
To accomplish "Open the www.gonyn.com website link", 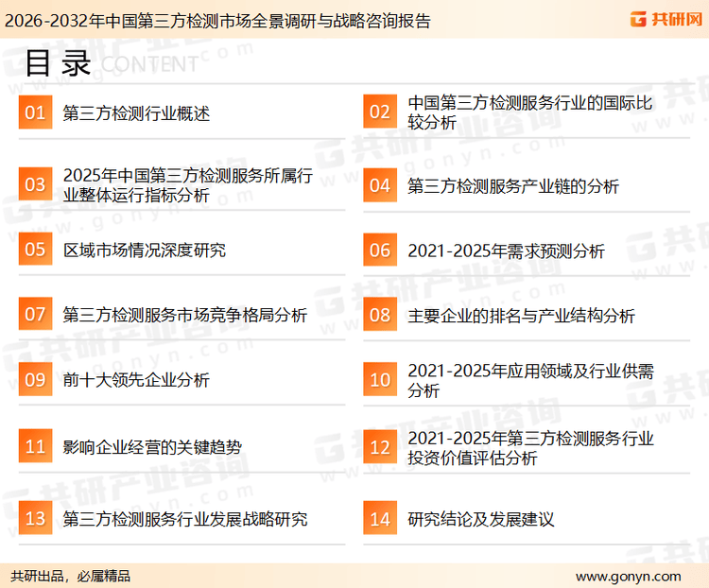I will (x=628, y=576).
